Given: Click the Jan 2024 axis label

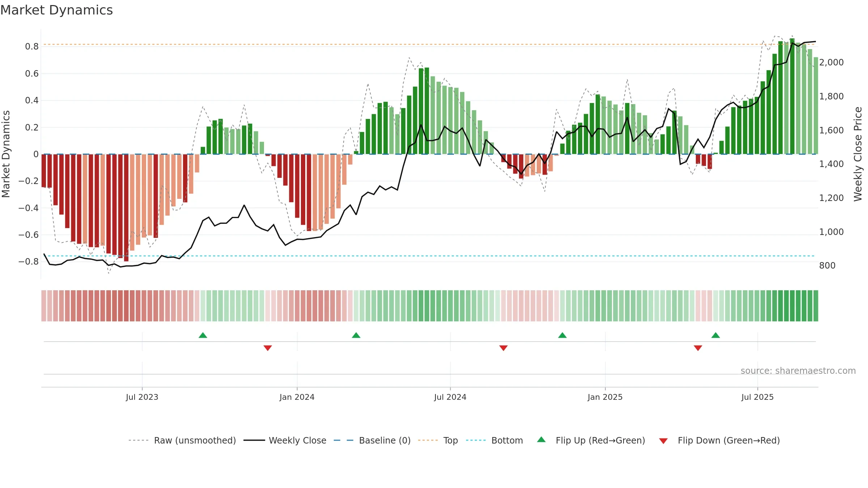Looking at the screenshot, I should (x=297, y=397).
